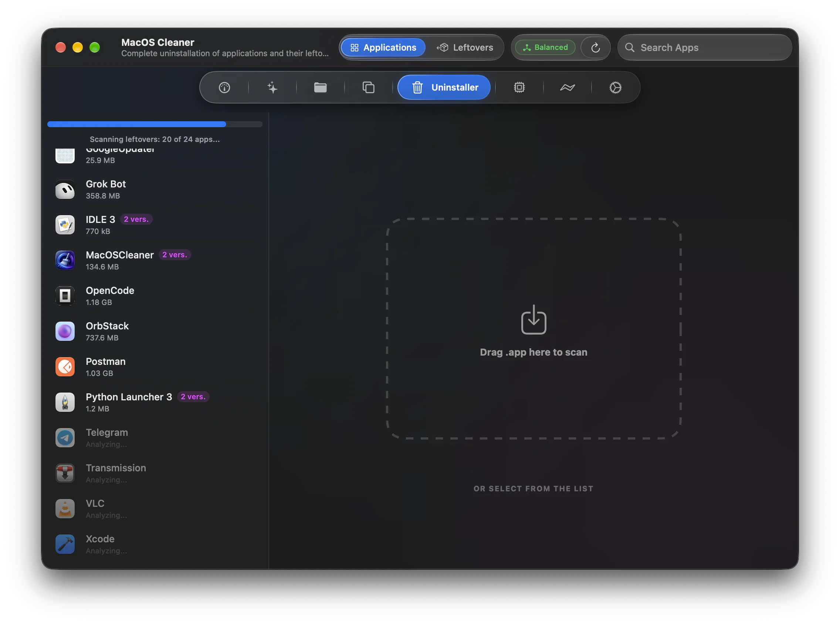Click the 25.9 MB GoogleUpdater size
The height and width of the screenshot is (624, 840).
(x=100, y=160)
